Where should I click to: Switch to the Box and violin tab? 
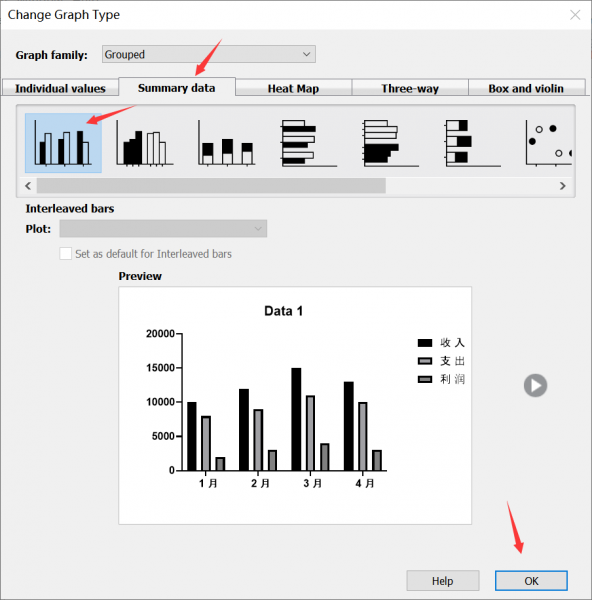point(526,88)
